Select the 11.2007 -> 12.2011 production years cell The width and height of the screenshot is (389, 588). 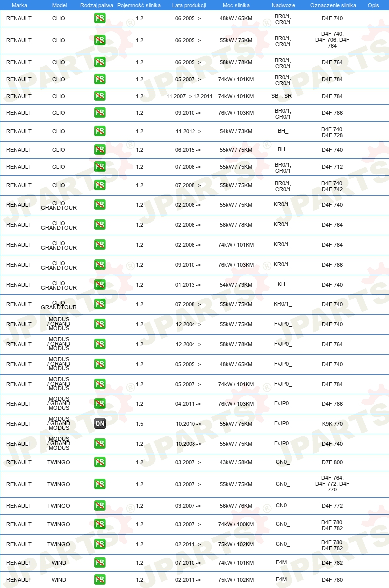click(x=190, y=96)
